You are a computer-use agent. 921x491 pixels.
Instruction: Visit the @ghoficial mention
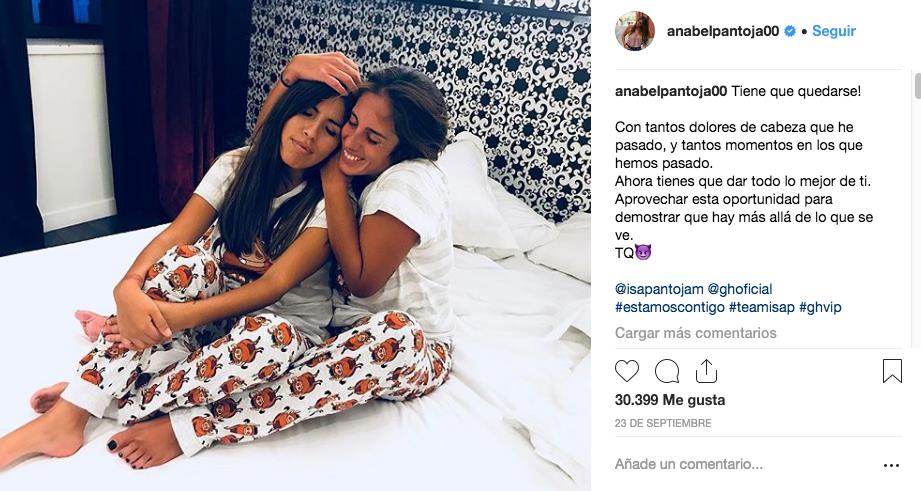[x=740, y=289]
